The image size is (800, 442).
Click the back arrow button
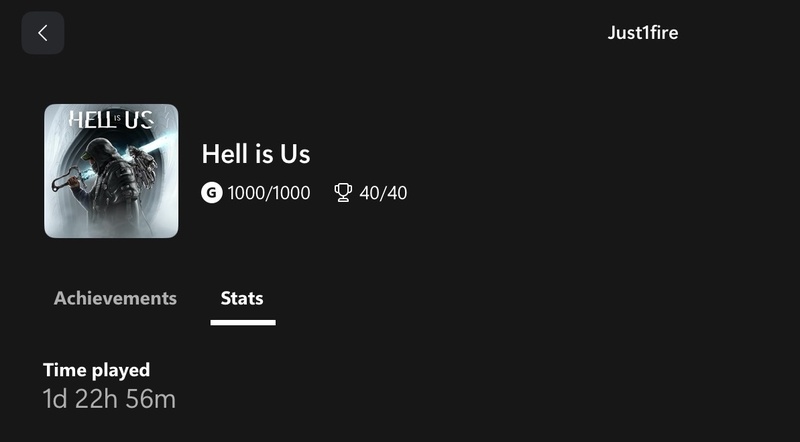point(43,33)
